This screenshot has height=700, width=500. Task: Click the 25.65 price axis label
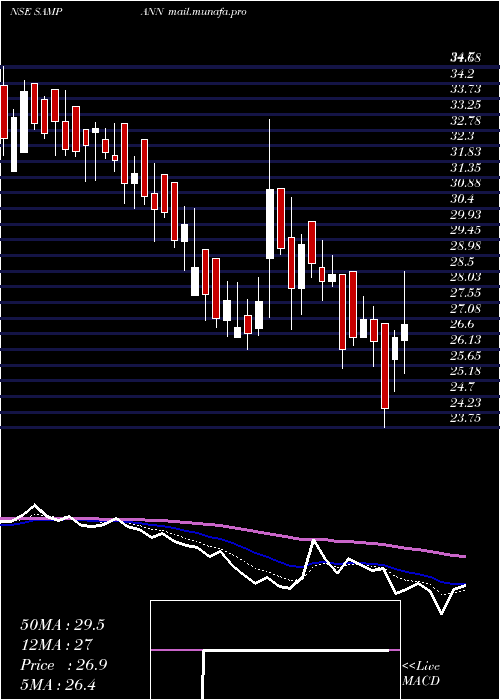tap(466, 356)
